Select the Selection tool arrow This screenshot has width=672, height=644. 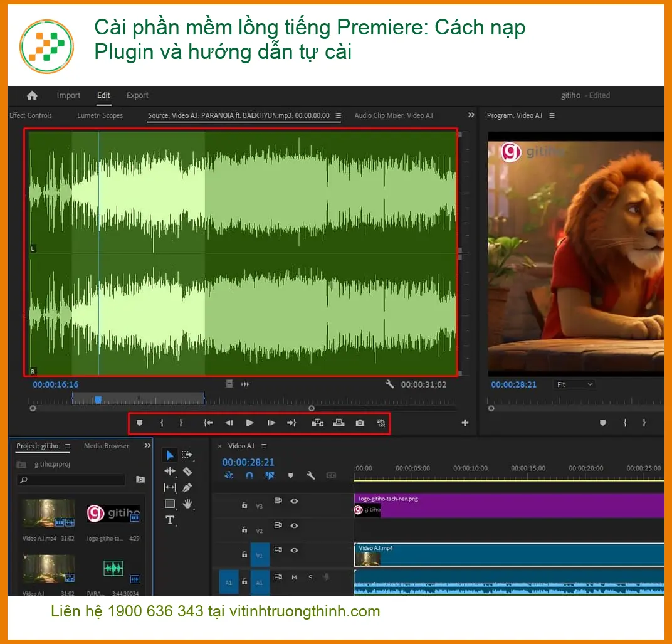[170, 455]
